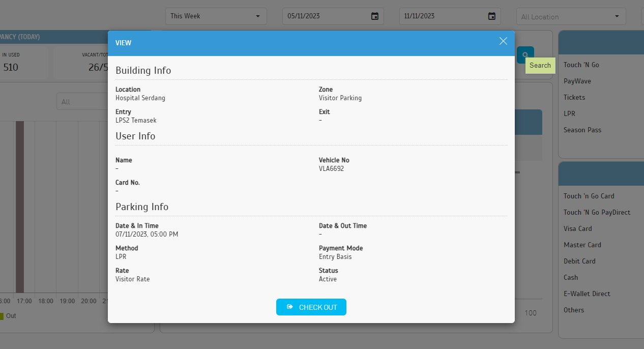Click the 05/11/2023 start date field
The height and width of the screenshot is (349, 644).
[333, 16]
